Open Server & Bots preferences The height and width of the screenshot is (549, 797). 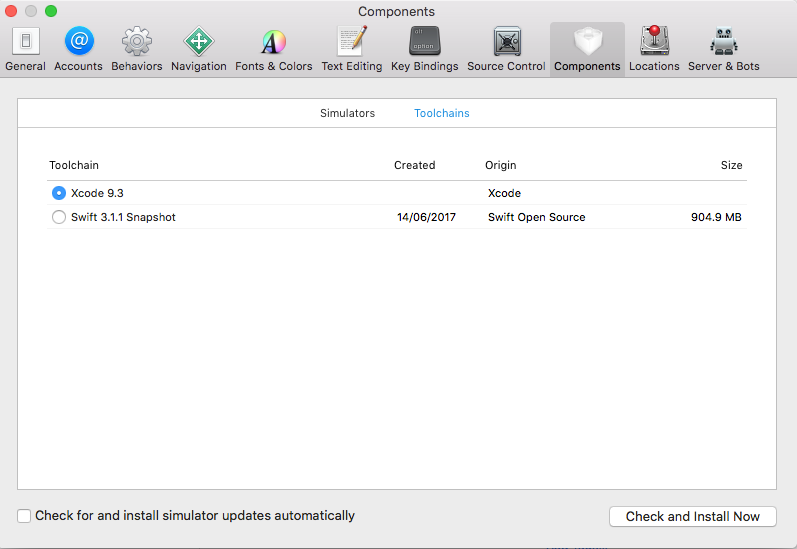click(724, 49)
